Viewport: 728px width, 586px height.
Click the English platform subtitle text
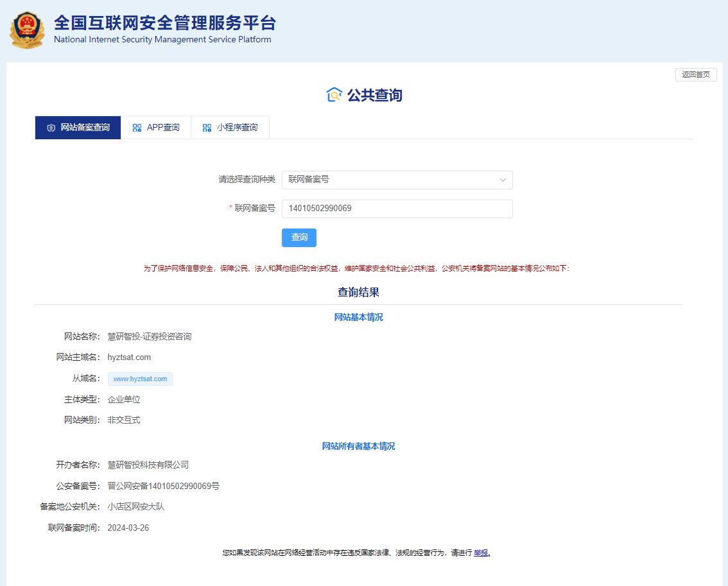pyautogui.click(x=162, y=40)
